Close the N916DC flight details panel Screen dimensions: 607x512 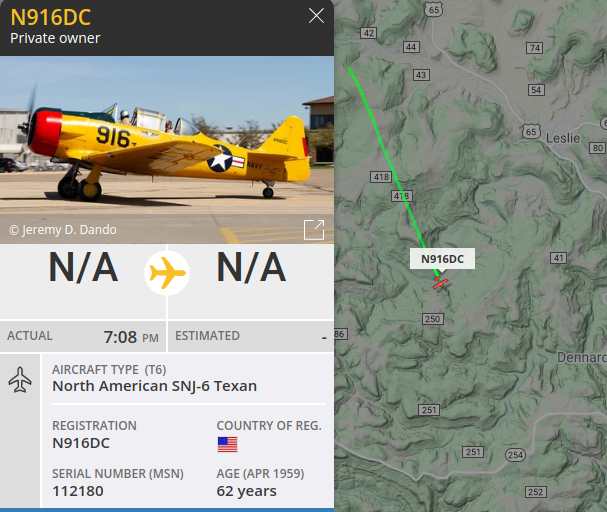[316, 16]
